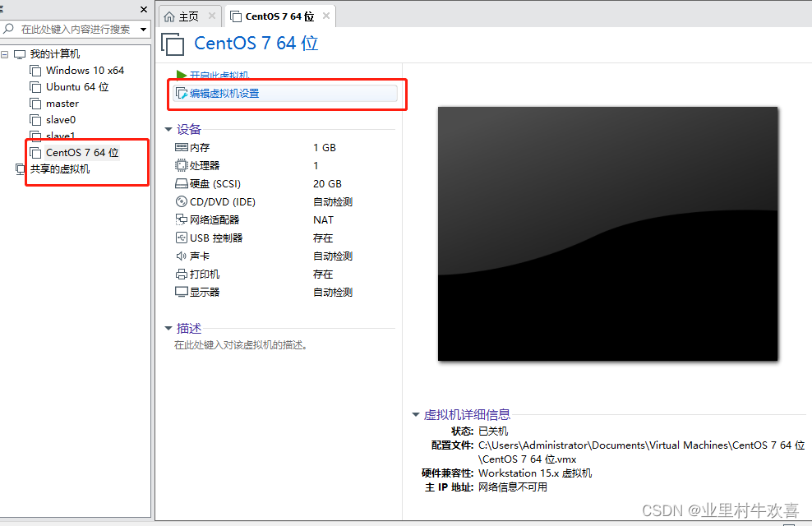Collapse the 我的计算机 tree node

tap(5, 54)
